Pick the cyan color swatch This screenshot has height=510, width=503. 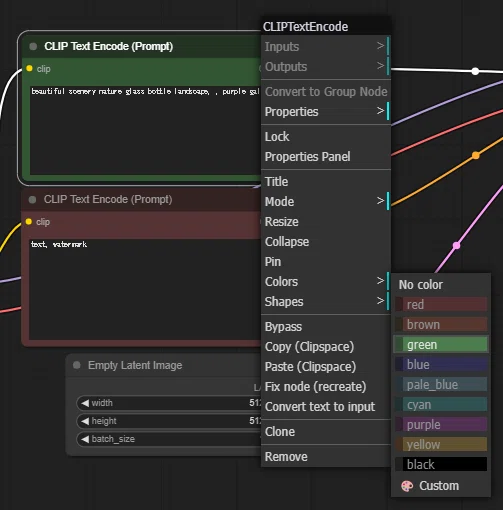point(441,404)
